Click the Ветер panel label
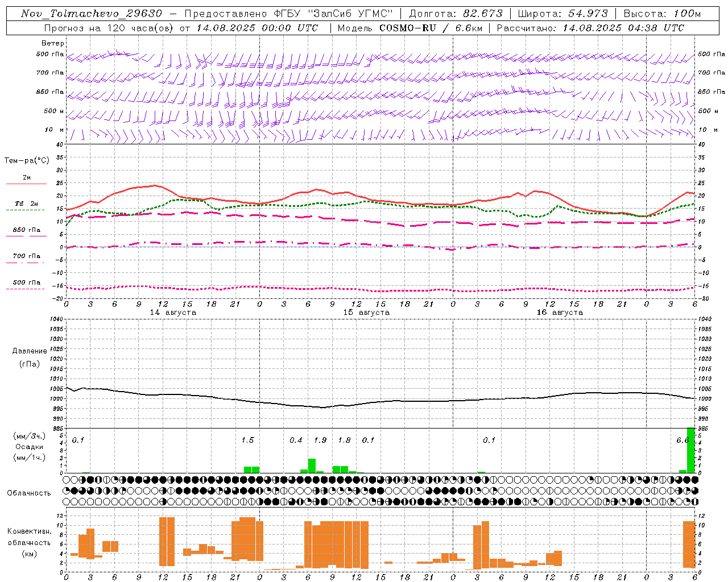This screenshot has width=728, height=582. pos(53,43)
